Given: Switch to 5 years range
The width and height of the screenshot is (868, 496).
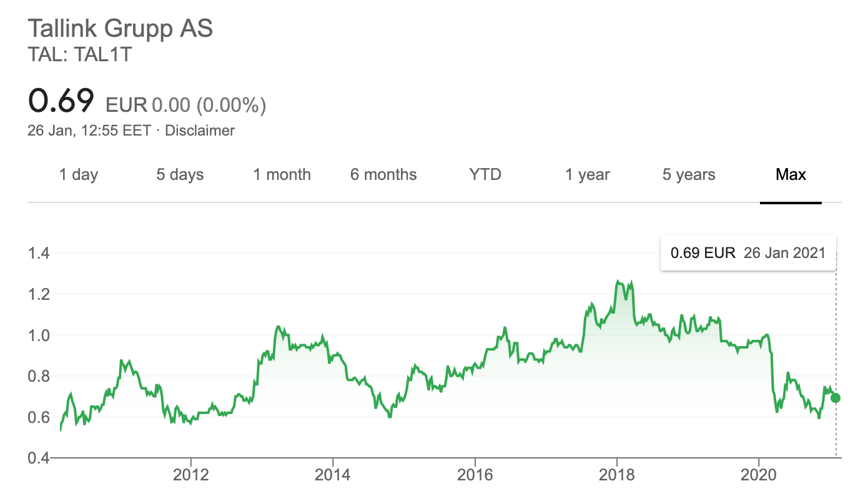Looking at the screenshot, I should (x=689, y=174).
